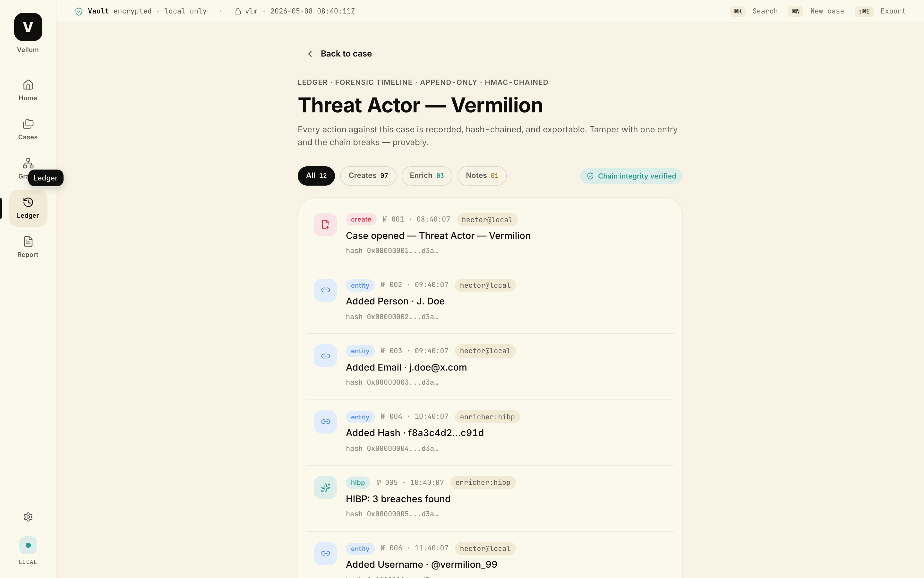Click hash 0x00000002...d3a text
Screen dimensions: 924x578
pyautogui.click(x=392, y=317)
